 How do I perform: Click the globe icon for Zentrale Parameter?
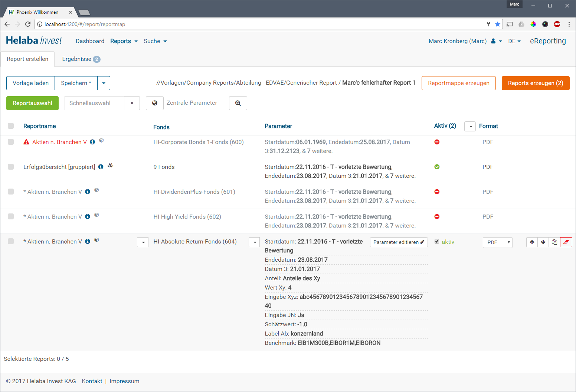(x=155, y=103)
